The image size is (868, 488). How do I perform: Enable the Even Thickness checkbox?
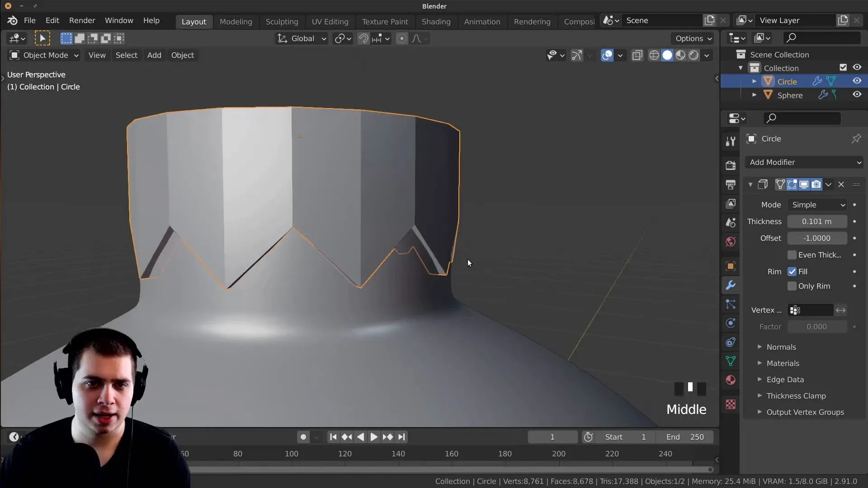792,255
